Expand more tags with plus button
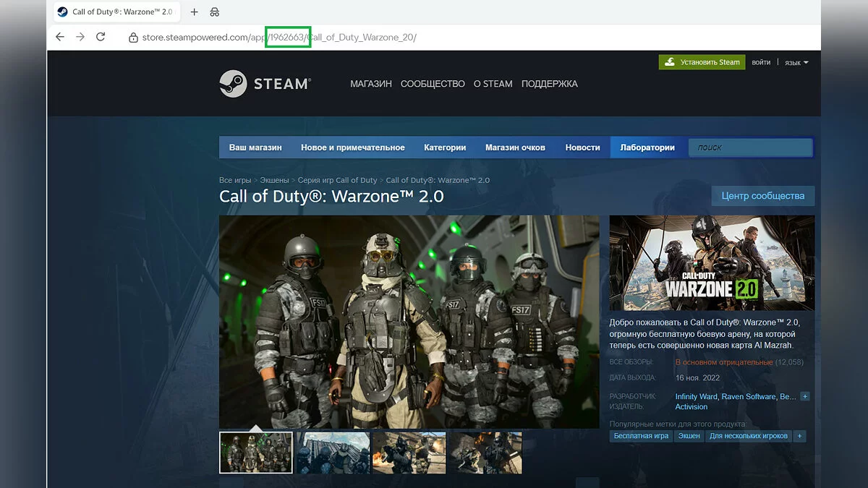868x488 pixels. (799, 436)
